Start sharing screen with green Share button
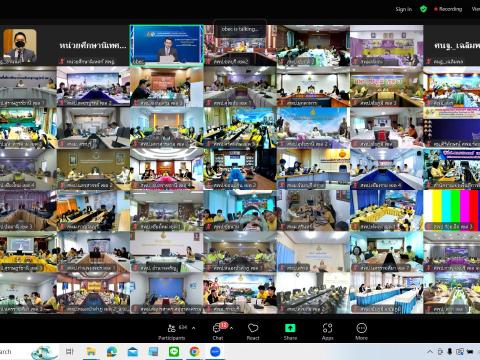Image resolution: width=480 pixels, height=360 pixels. click(290, 332)
